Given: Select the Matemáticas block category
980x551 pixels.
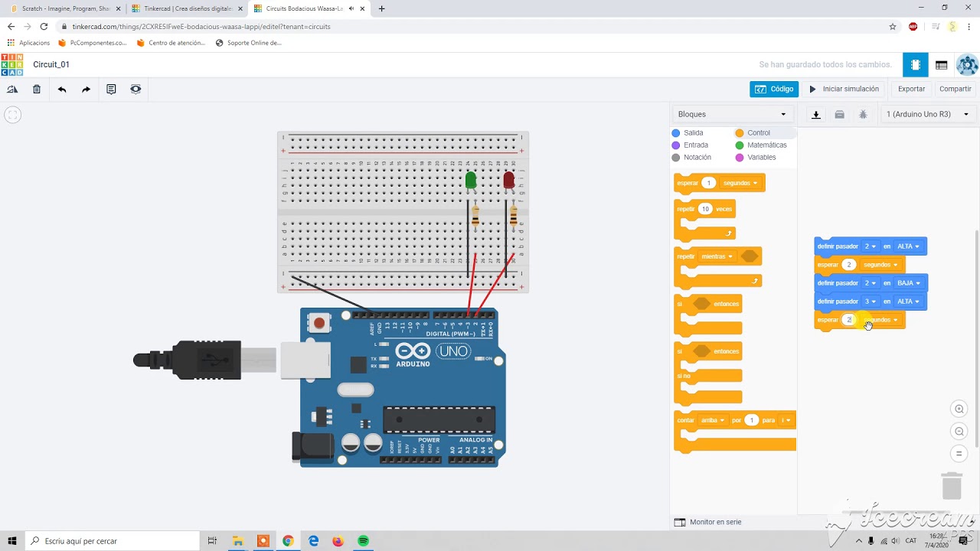Looking at the screenshot, I should pyautogui.click(x=761, y=145).
